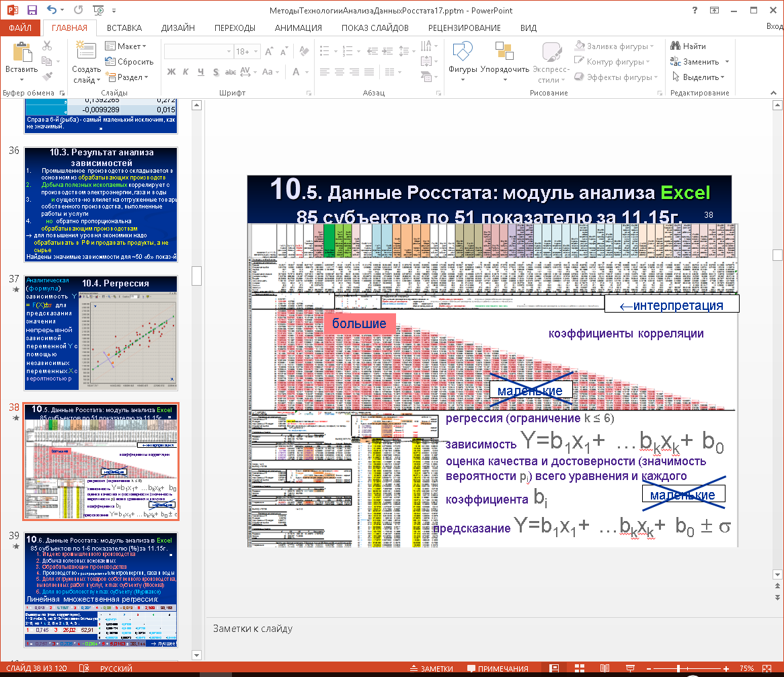The image size is (784, 677).
Task: Toggle text Shadow formatting
Action: pyautogui.click(x=216, y=72)
